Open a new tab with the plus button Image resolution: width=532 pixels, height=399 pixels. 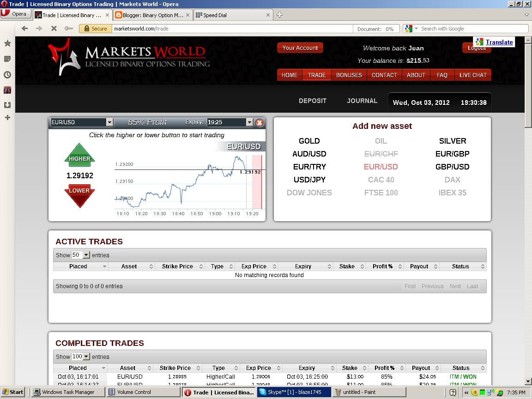[279, 15]
